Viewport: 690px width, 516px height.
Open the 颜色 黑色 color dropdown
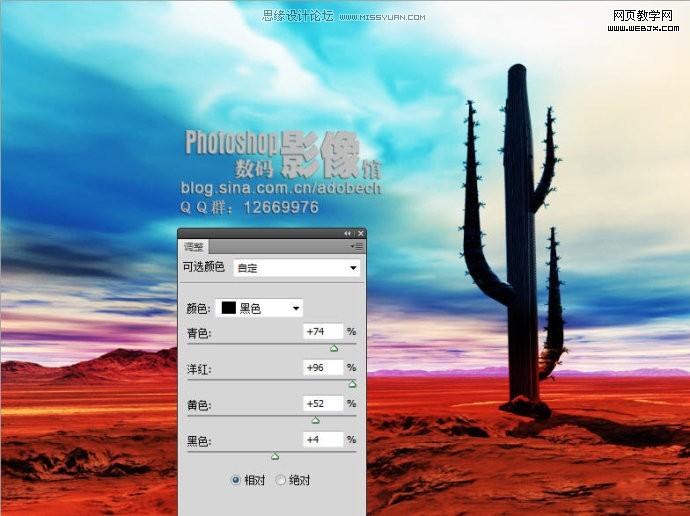259,308
